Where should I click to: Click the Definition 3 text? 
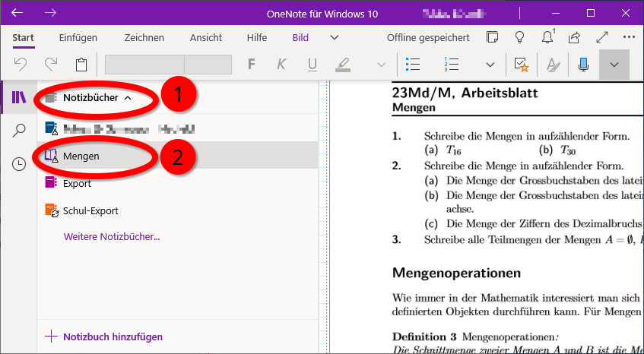click(x=424, y=337)
